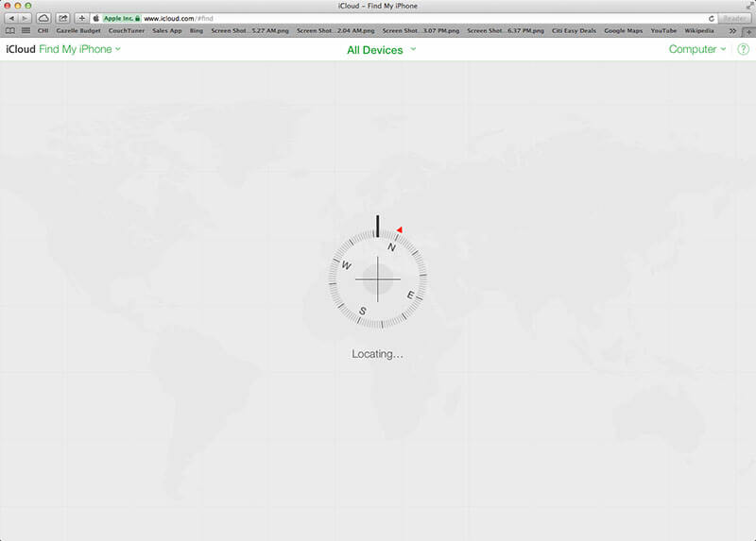The width and height of the screenshot is (756, 541).
Task: Open the Gazelle Budget bookmark
Action: coord(78,31)
